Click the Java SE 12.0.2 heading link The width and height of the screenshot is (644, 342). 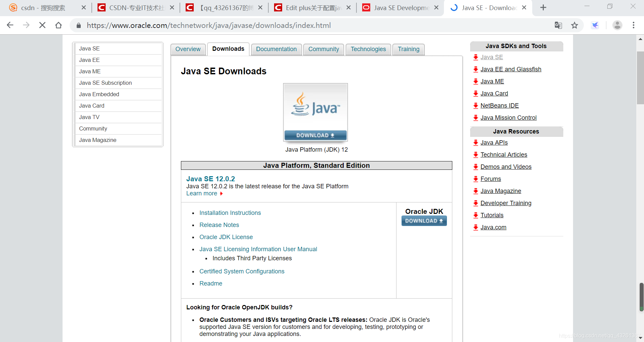pos(211,179)
